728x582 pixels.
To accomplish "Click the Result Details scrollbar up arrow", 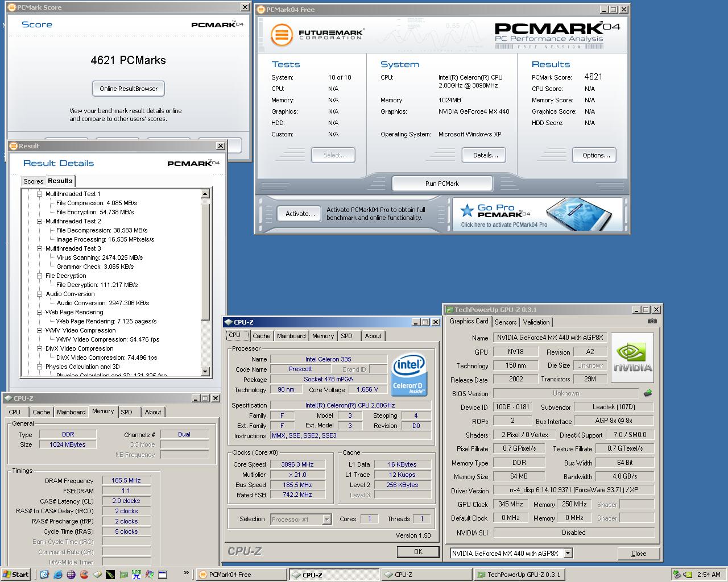I will coord(205,194).
